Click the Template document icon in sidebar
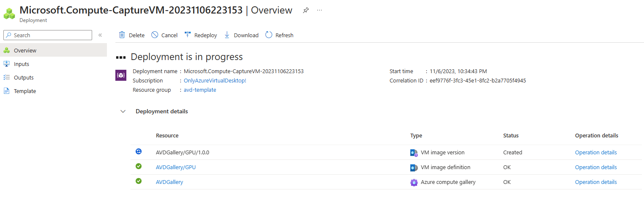Image resolution: width=644 pixels, height=200 pixels. 6,91
